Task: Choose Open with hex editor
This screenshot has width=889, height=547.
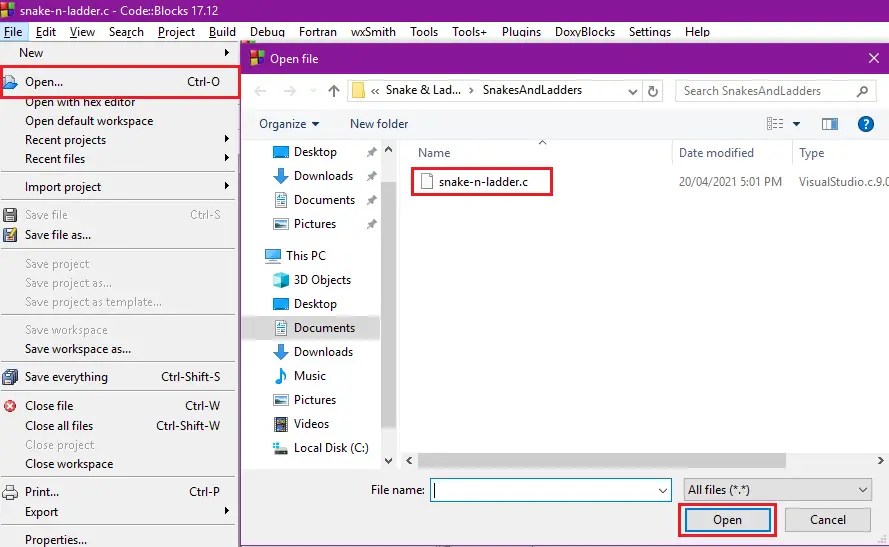Action: [80, 102]
